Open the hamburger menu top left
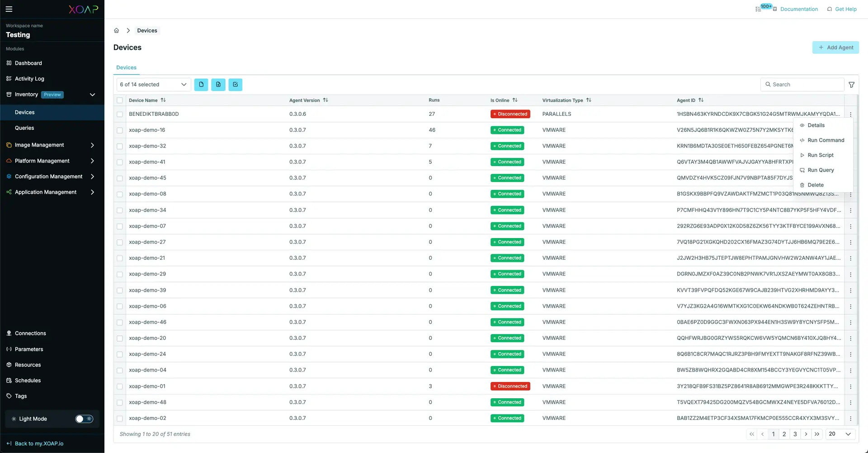This screenshot has height=453, width=868. pos(9,9)
